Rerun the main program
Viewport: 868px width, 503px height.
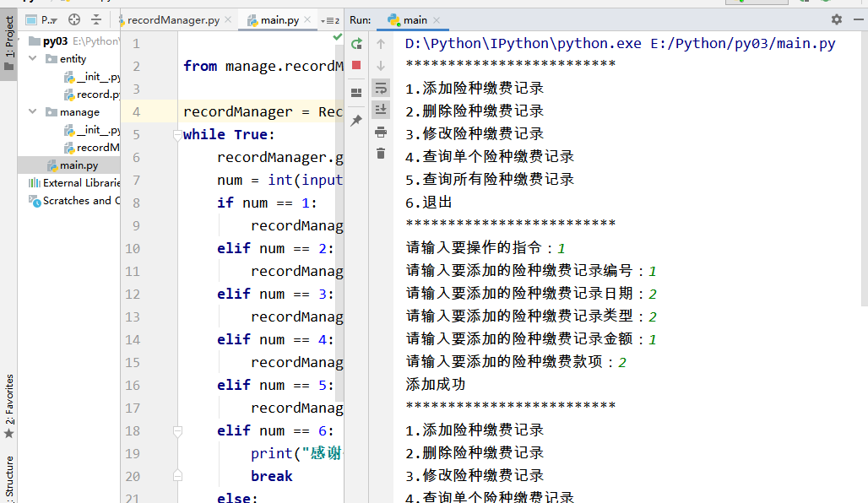[x=356, y=44]
